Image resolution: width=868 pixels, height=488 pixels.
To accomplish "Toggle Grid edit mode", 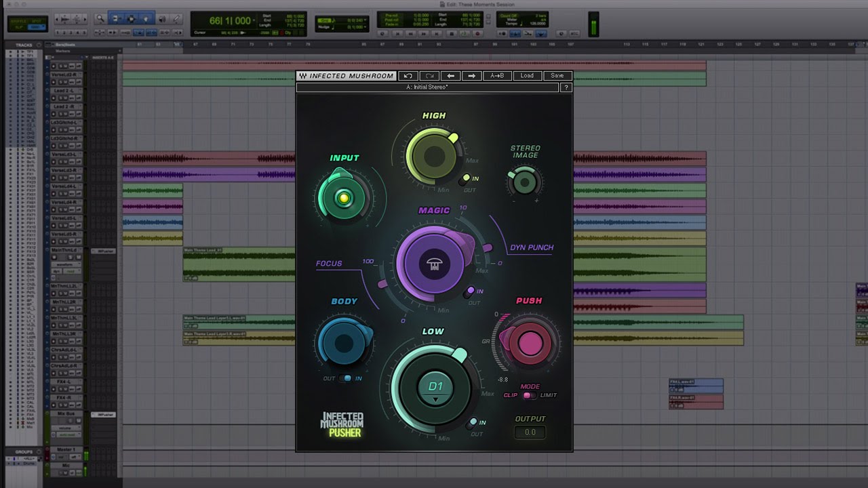I will (37, 27).
